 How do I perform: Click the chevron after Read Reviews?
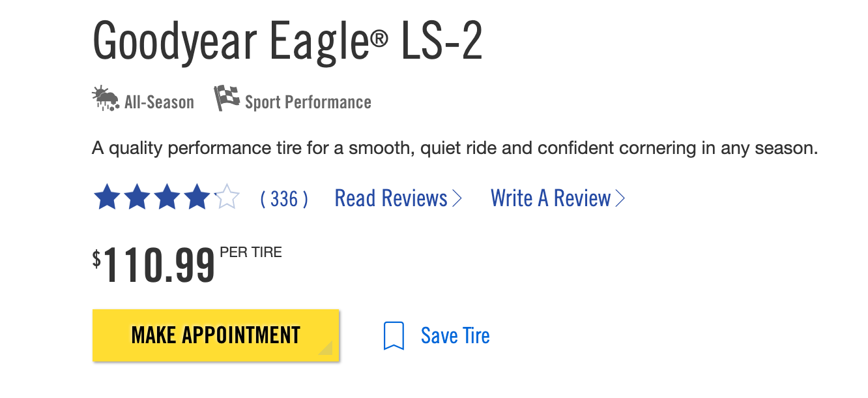[457, 198]
